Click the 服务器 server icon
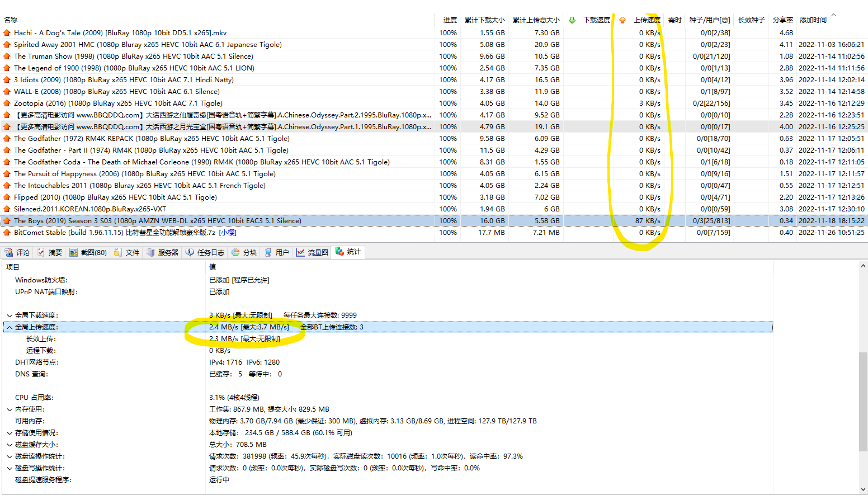This screenshot has width=868, height=495. click(150, 252)
